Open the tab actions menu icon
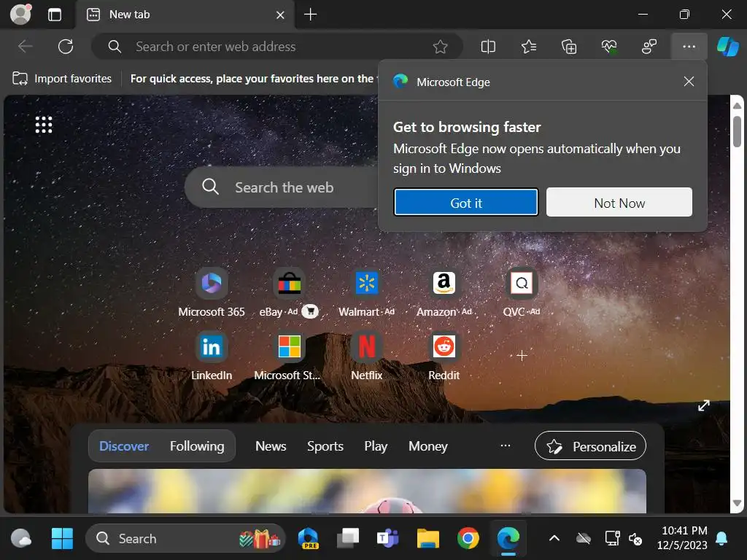Screen dimensions: 747x560 (x=55, y=15)
